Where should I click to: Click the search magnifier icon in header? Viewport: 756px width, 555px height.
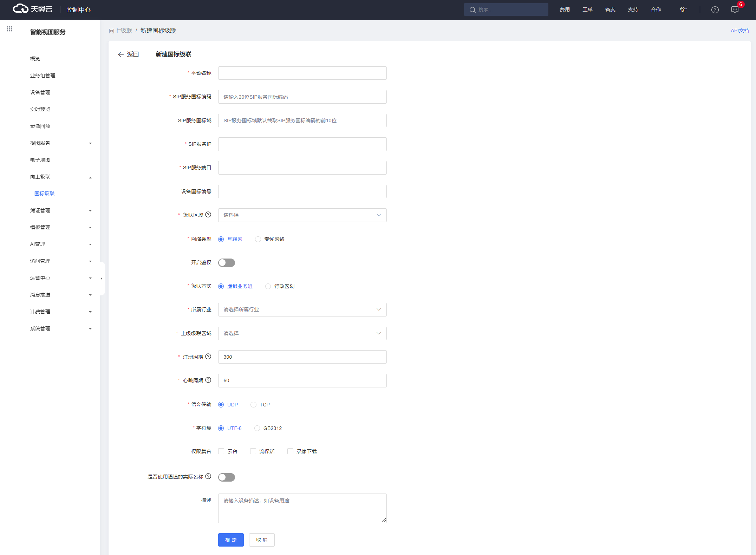pyautogui.click(x=472, y=10)
